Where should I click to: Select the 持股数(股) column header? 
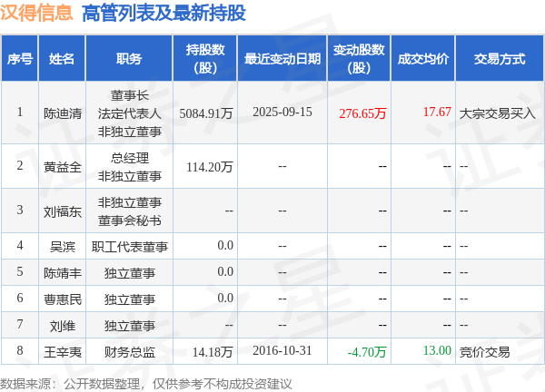tap(205, 59)
